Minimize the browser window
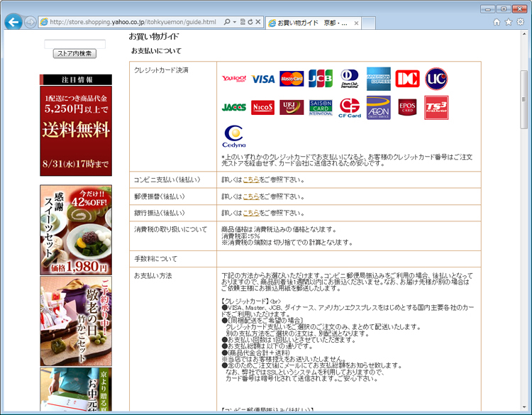 point(488,9)
